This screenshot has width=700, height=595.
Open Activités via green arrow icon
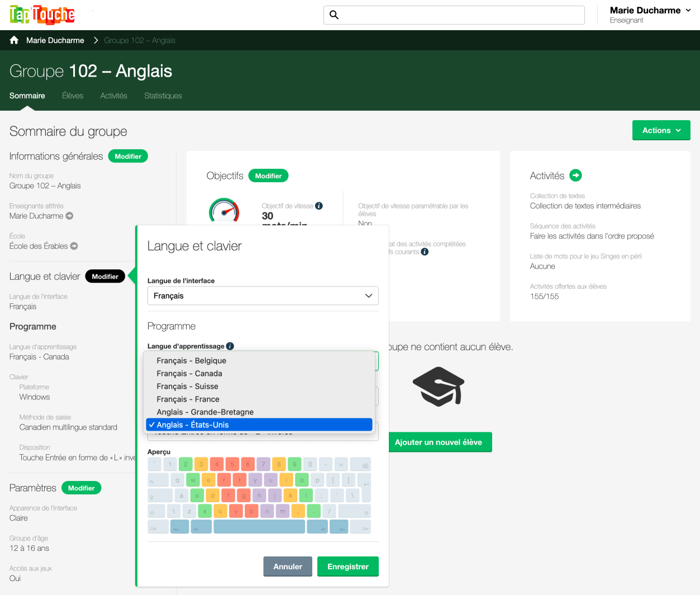coord(575,175)
